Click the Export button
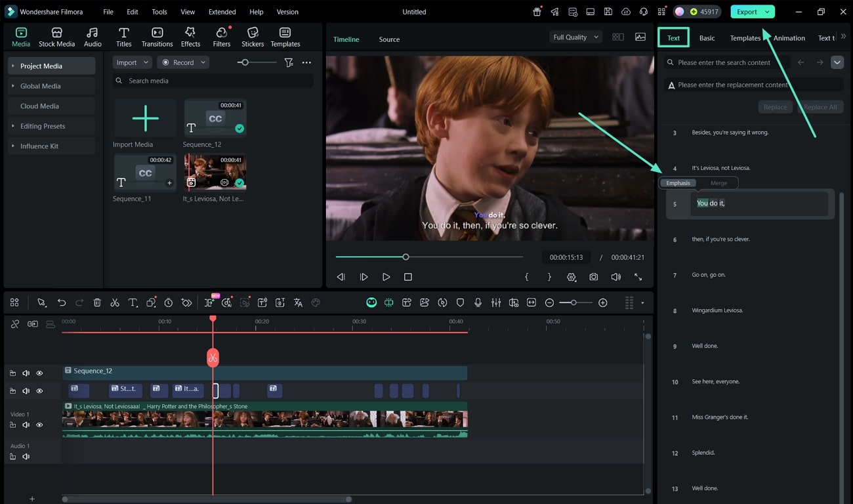The width and height of the screenshot is (853, 504). [747, 12]
